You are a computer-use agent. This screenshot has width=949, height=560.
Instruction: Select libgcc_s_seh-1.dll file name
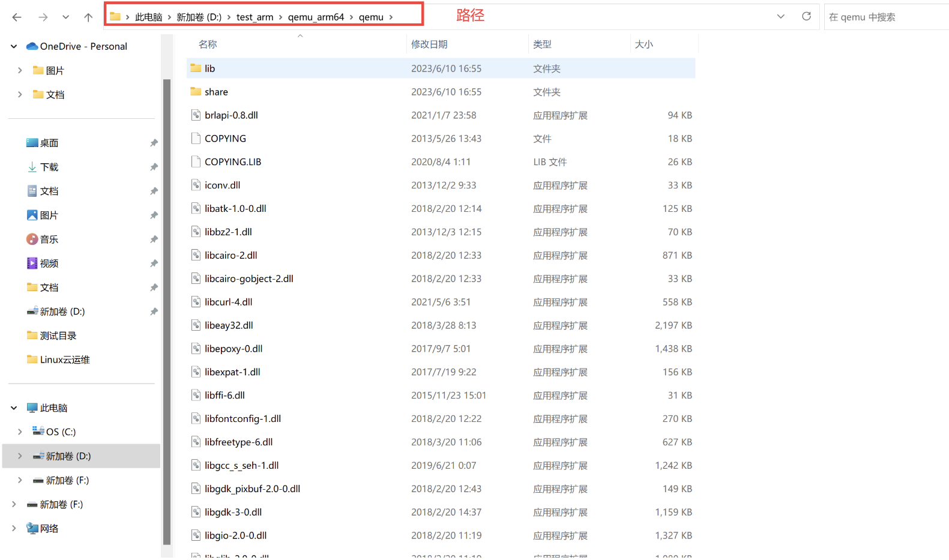click(x=241, y=466)
